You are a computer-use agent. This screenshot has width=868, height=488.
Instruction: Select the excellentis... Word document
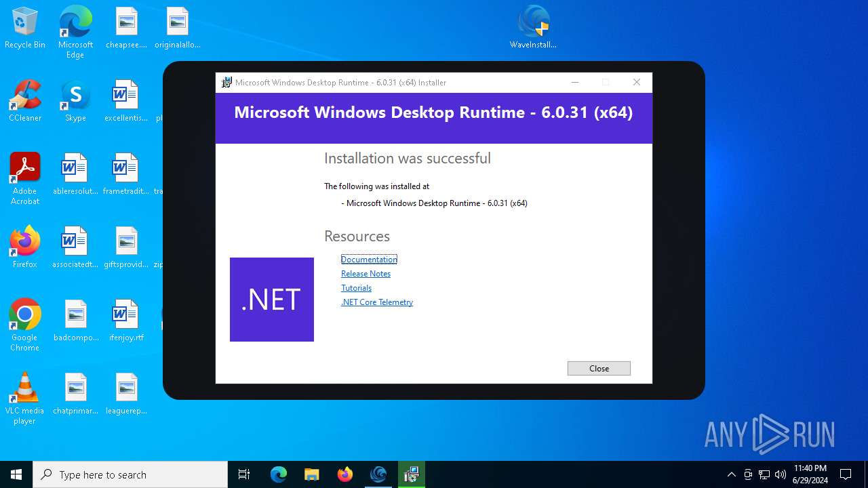pyautogui.click(x=126, y=102)
